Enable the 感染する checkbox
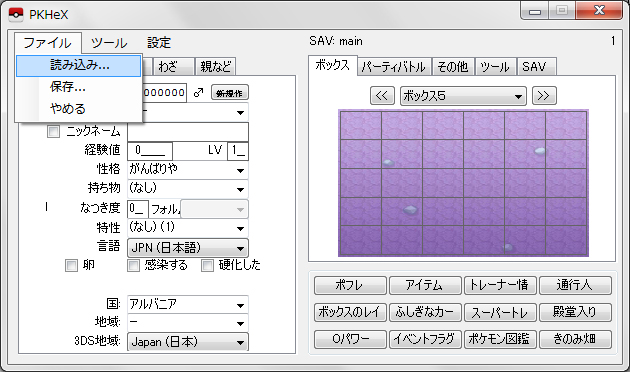This screenshot has height=372, width=630. click(x=133, y=266)
